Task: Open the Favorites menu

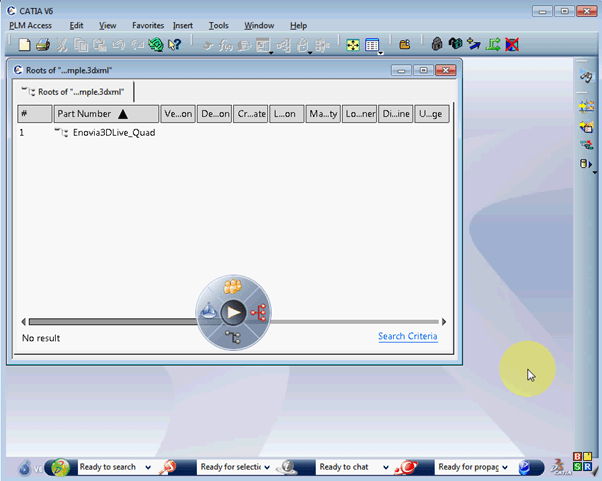Action: coord(148,25)
